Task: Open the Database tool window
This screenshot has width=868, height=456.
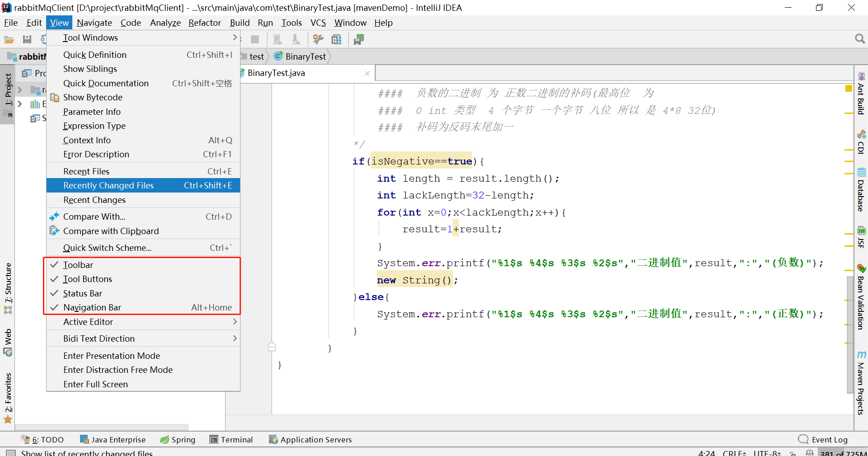Action: pos(861,190)
